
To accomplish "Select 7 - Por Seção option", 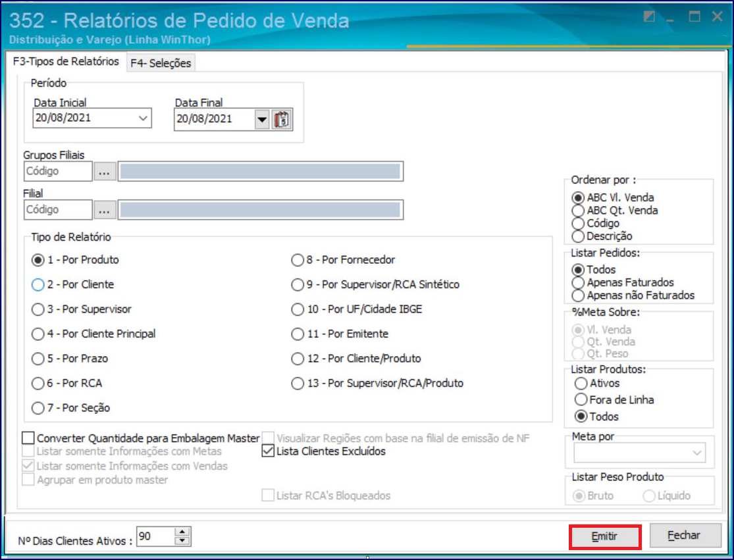I will pos(70,408).
